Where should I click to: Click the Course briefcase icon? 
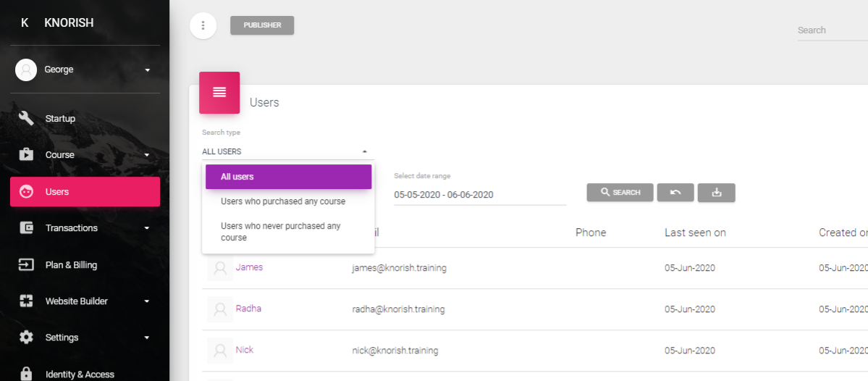[x=26, y=154]
